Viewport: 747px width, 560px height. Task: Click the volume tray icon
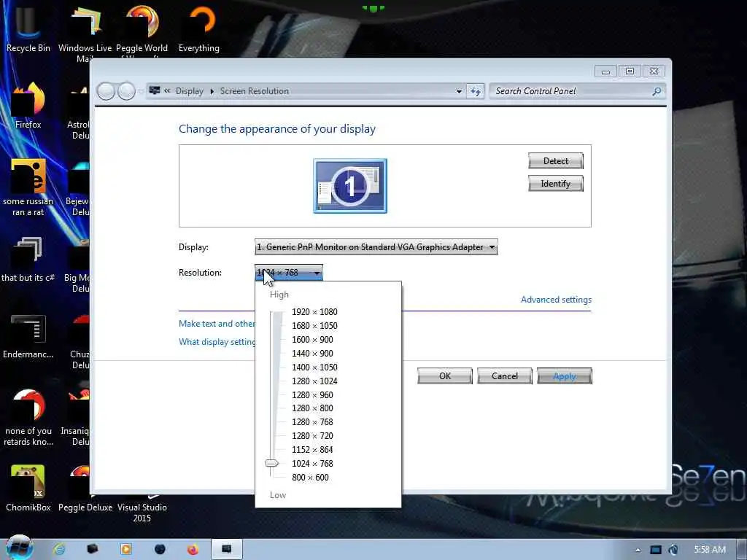pyautogui.click(x=673, y=550)
